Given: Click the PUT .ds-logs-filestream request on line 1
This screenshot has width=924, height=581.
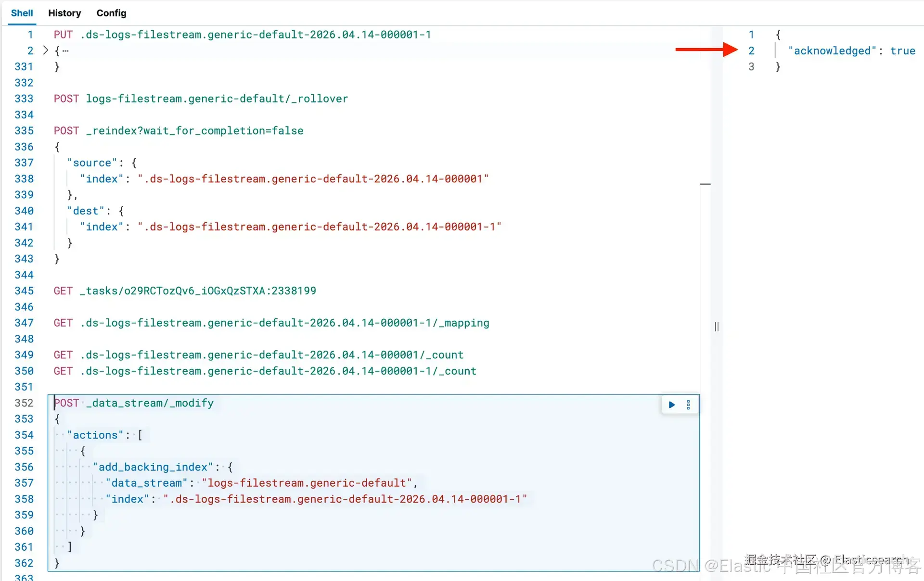Looking at the screenshot, I should point(242,35).
